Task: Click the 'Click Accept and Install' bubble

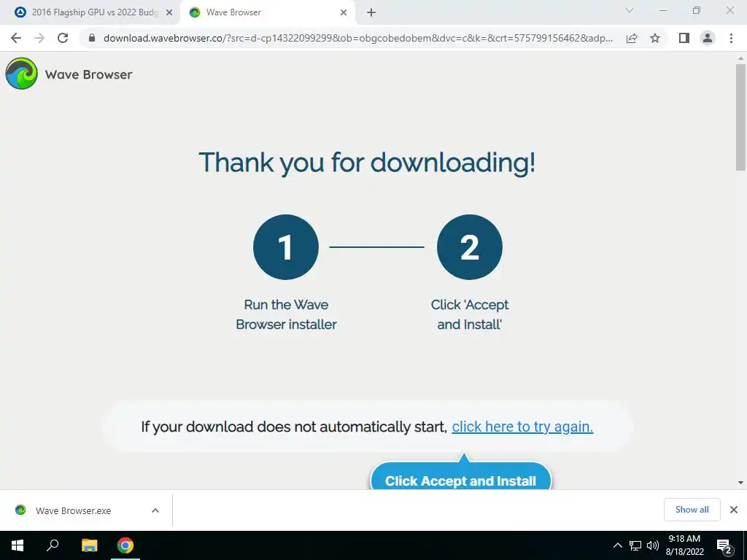Action: (x=461, y=476)
